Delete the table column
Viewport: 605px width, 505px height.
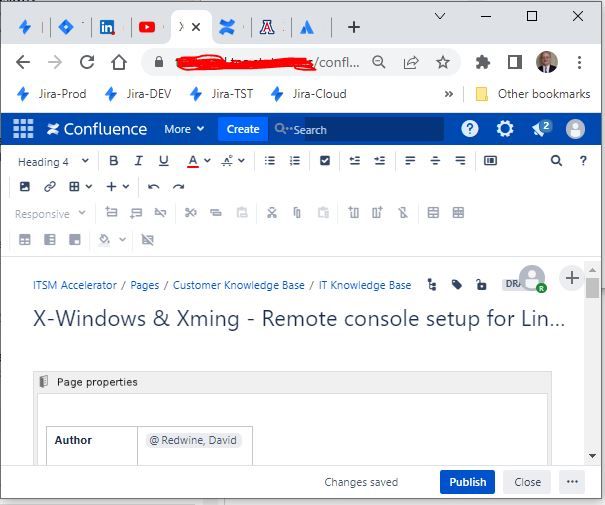coord(403,212)
